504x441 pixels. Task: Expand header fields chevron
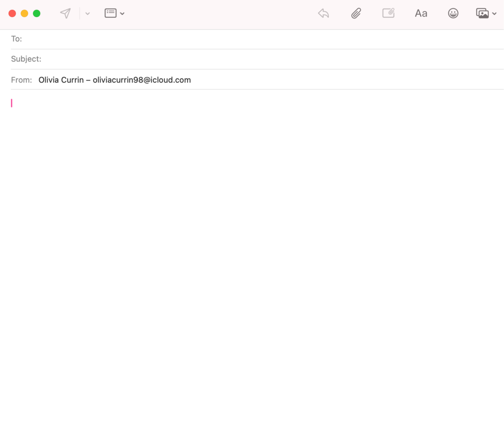point(122,13)
